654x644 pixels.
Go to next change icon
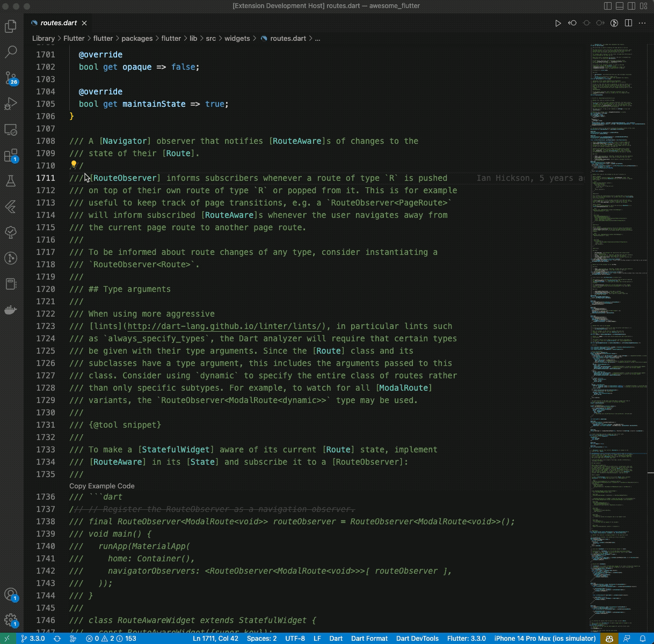[x=600, y=23]
